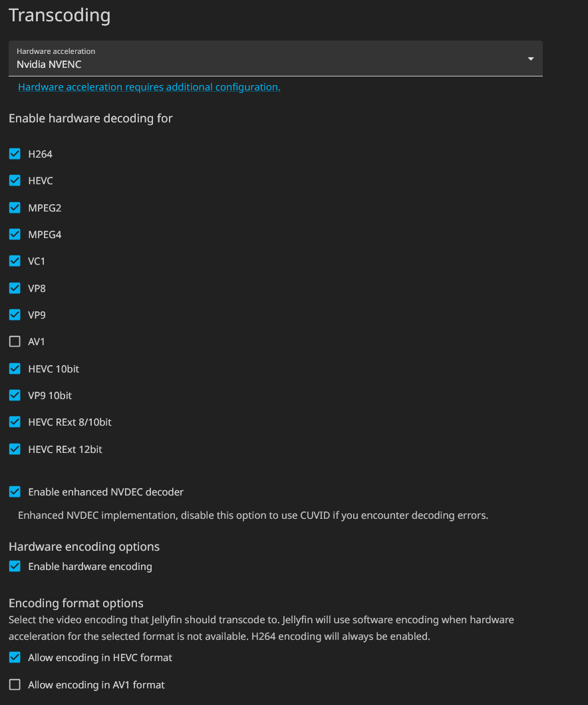Viewport: 588px width, 705px height.
Task: Disable HEVC RExt 8/10bit decoding
Action: pyautogui.click(x=15, y=422)
